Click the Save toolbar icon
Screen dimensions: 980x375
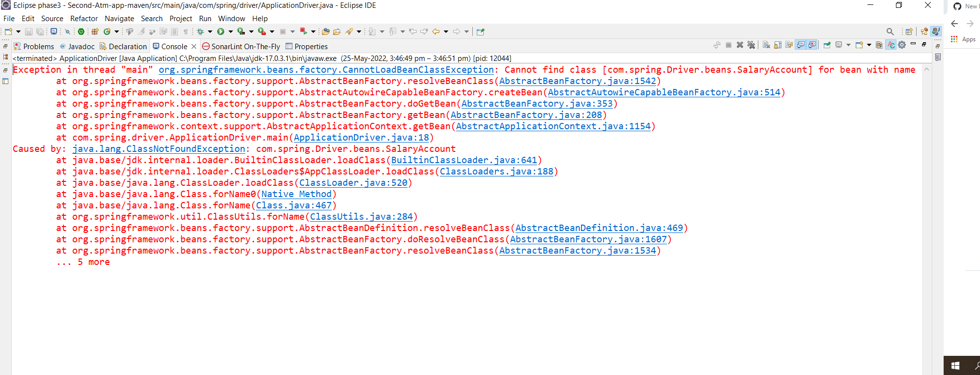[29, 31]
